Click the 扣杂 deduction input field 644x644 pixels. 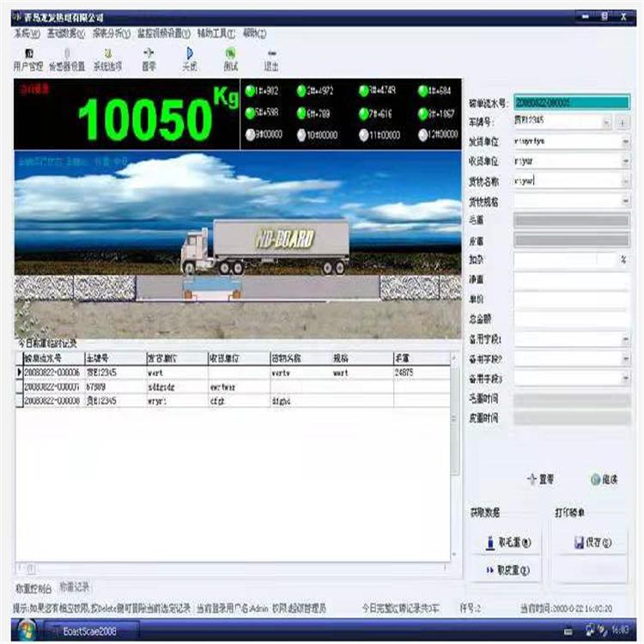coord(562,259)
